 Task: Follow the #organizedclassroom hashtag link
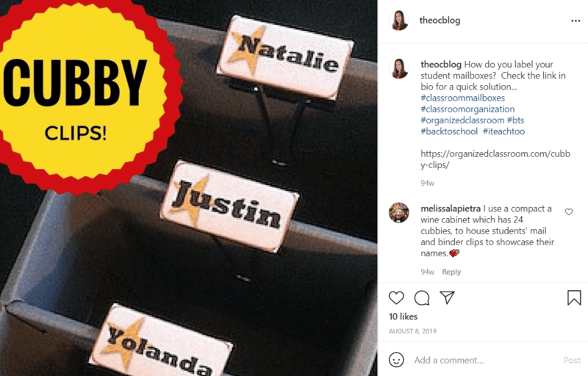coord(462,120)
